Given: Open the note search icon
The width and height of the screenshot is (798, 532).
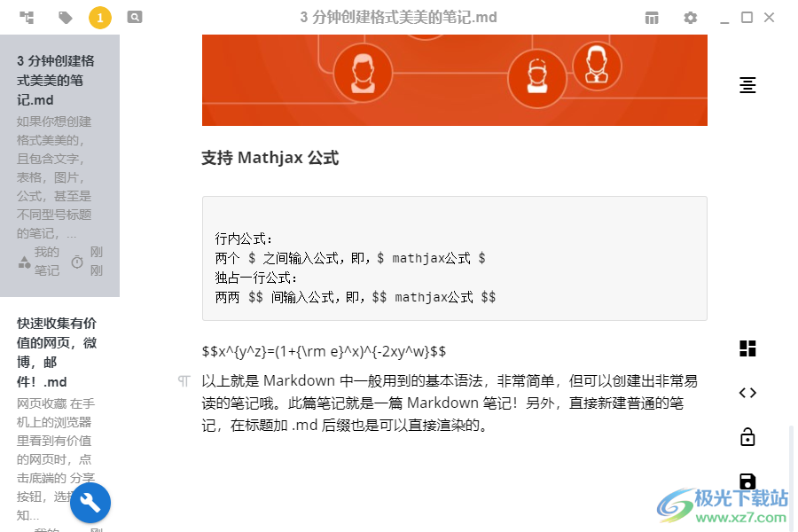Looking at the screenshot, I should [135, 18].
